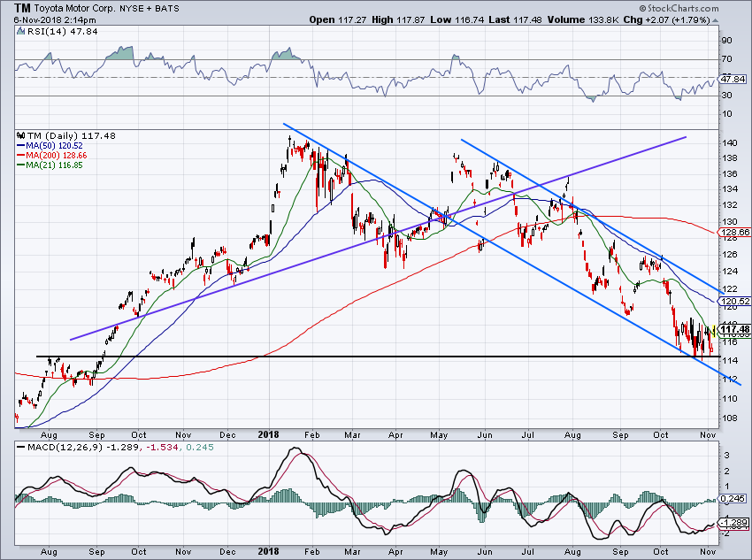Image resolution: width=752 pixels, height=560 pixels.
Task: Click the MACD(12,26,9) legend line icon
Action: (x=20, y=448)
